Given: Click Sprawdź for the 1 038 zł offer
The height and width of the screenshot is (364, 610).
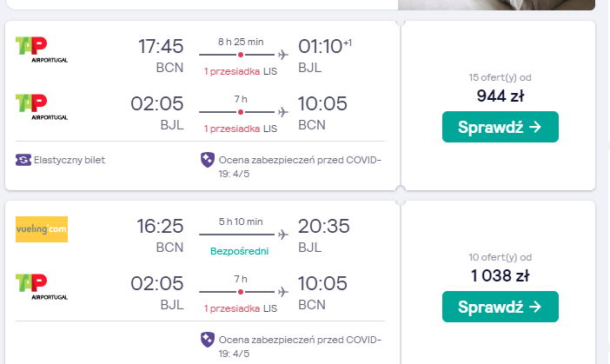Looking at the screenshot, I should pos(501,307).
